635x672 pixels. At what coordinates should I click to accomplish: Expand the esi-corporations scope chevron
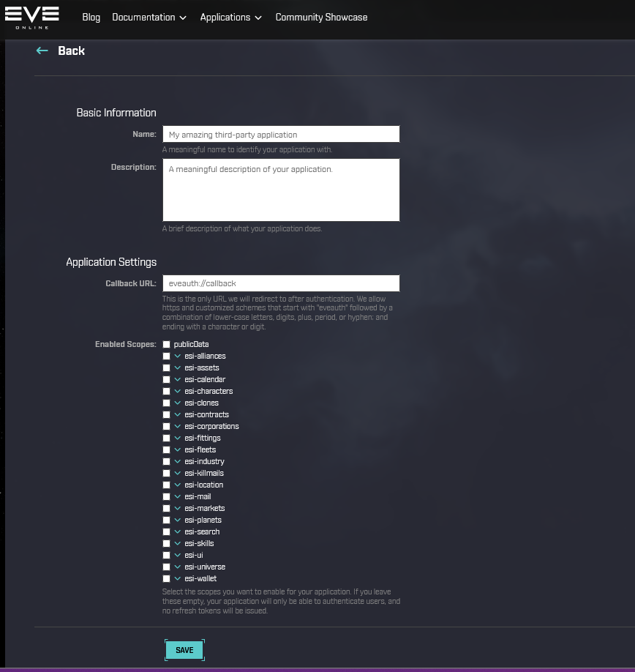tap(178, 427)
